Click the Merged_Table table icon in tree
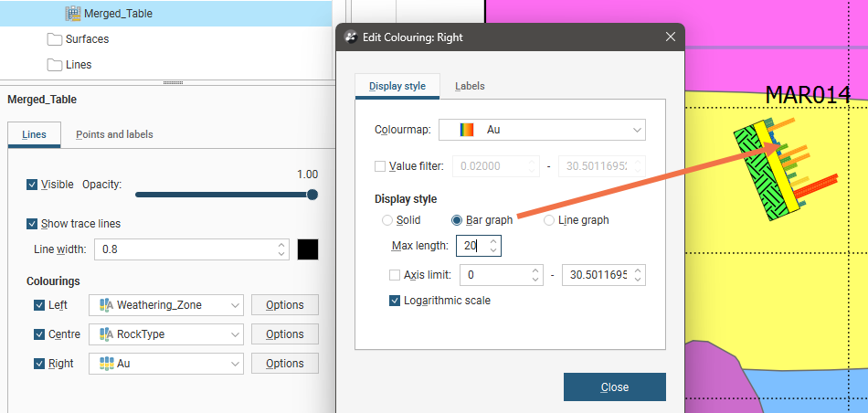Image resolution: width=868 pixels, height=413 pixels. coord(72,14)
